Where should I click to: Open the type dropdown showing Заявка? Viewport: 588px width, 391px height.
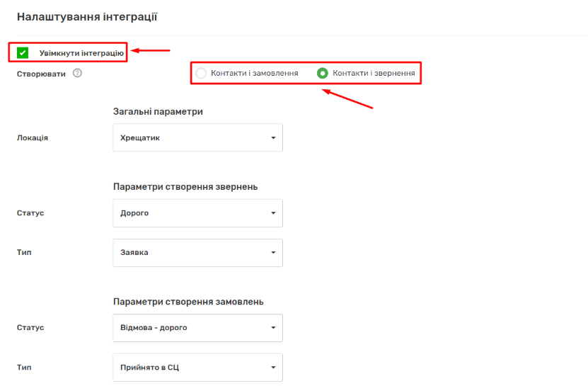[x=197, y=252]
